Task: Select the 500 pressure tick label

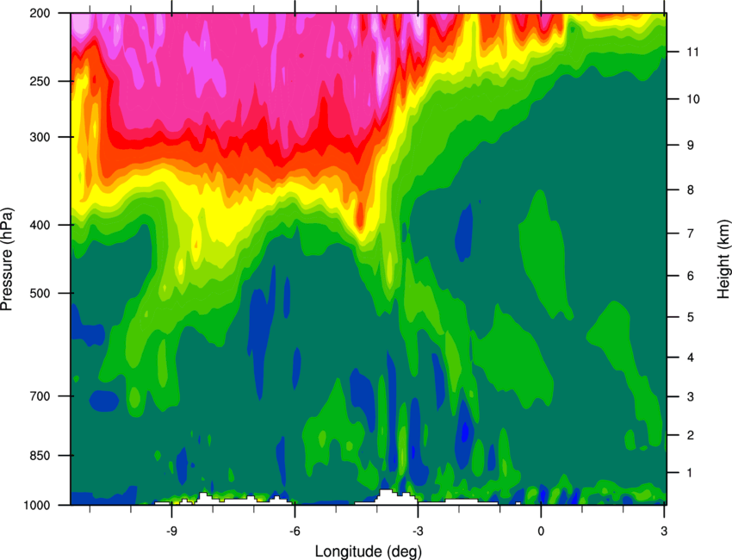Action: [x=40, y=293]
